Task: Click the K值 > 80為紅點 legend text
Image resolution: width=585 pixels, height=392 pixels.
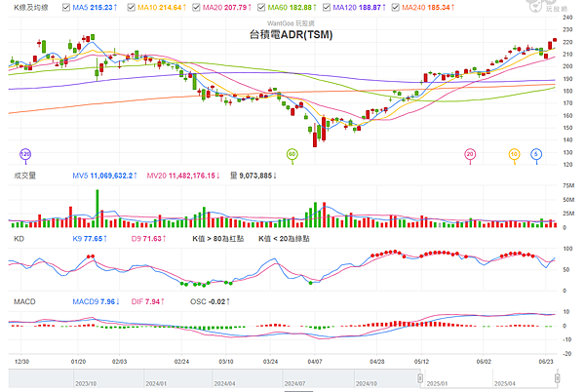Action: (x=217, y=239)
